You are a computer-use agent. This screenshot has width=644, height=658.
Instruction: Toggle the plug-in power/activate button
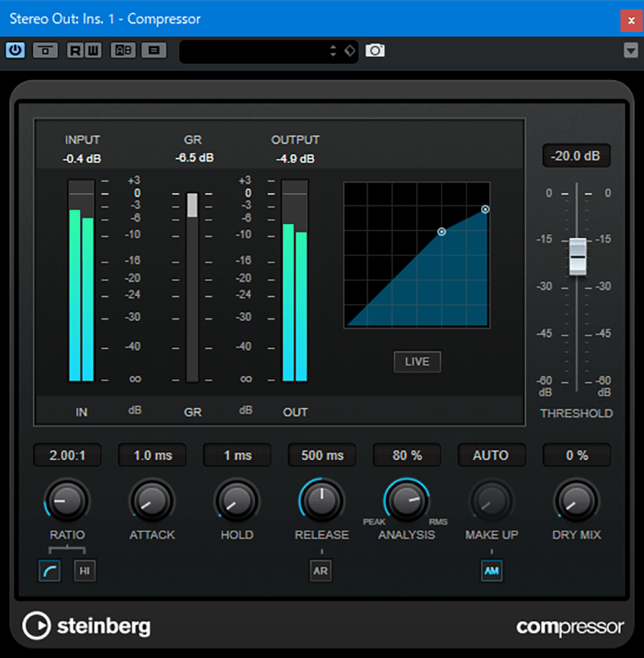pos(15,50)
